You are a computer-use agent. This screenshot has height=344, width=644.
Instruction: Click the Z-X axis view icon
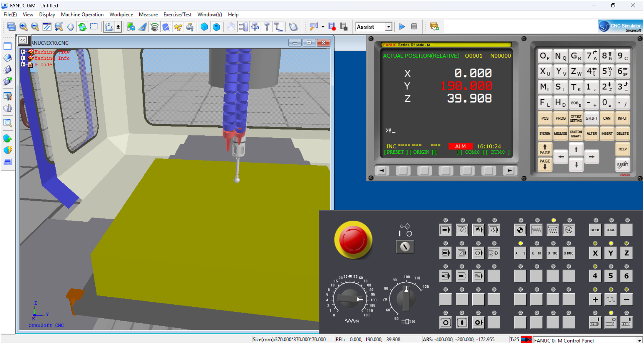pyautogui.click(x=109, y=27)
